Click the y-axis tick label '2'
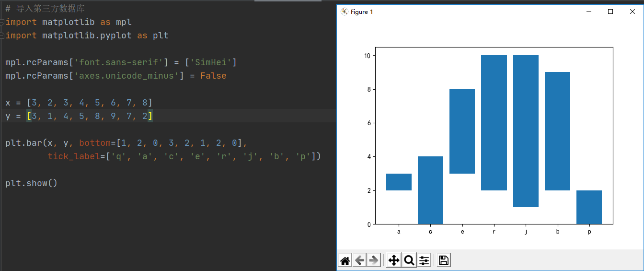This screenshot has width=644, height=271. pos(369,190)
